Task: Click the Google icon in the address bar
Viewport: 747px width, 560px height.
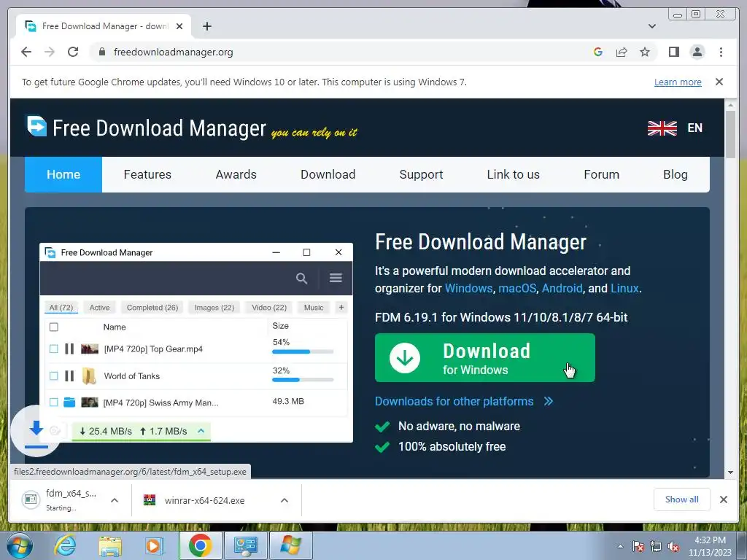Action: 598,52
